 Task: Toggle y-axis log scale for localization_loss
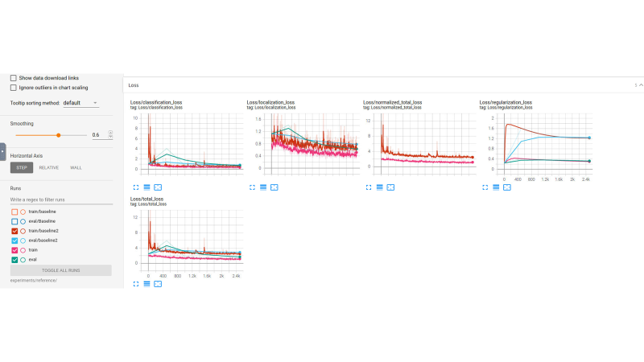(x=263, y=187)
